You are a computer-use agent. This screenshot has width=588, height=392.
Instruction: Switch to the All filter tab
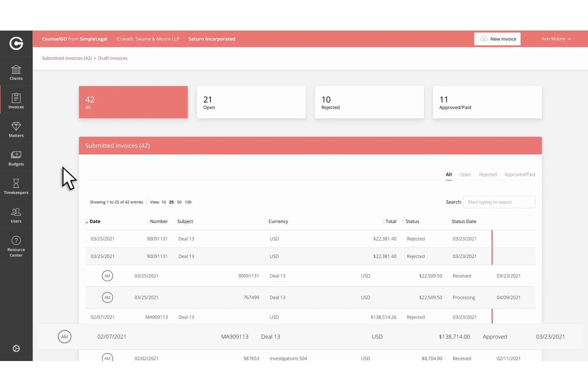(449, 174)
